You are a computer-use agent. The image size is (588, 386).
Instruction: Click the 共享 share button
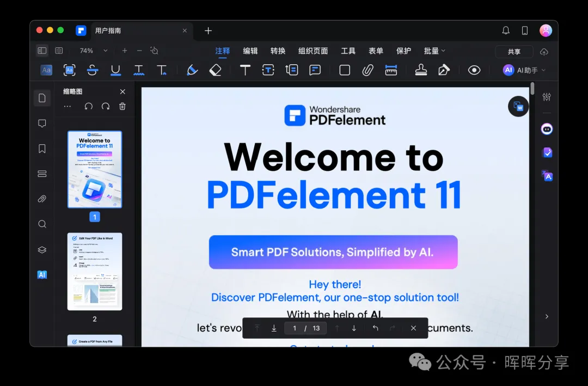(x=514, y=52)
